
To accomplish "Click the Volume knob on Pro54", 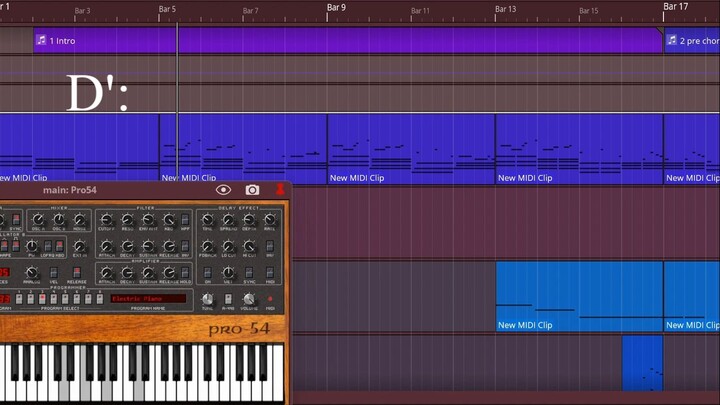I will [249, 299].
